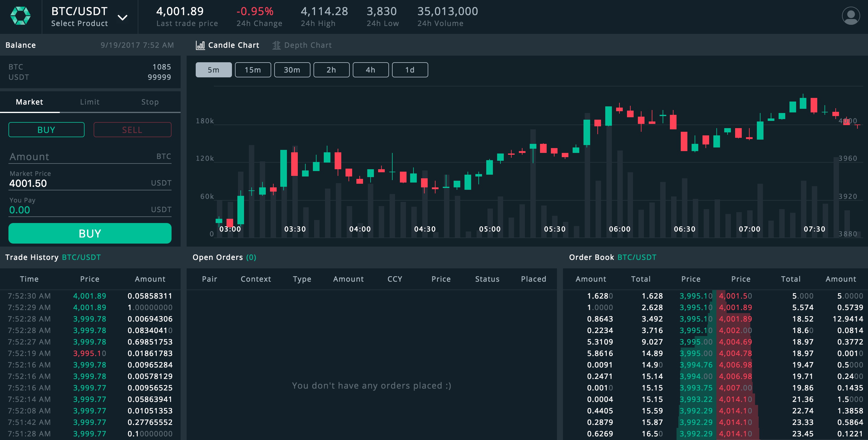The height and width of the screenshot is (440, 868).
Task: Switch chart interval to 1d
Action: coord(410,70)
